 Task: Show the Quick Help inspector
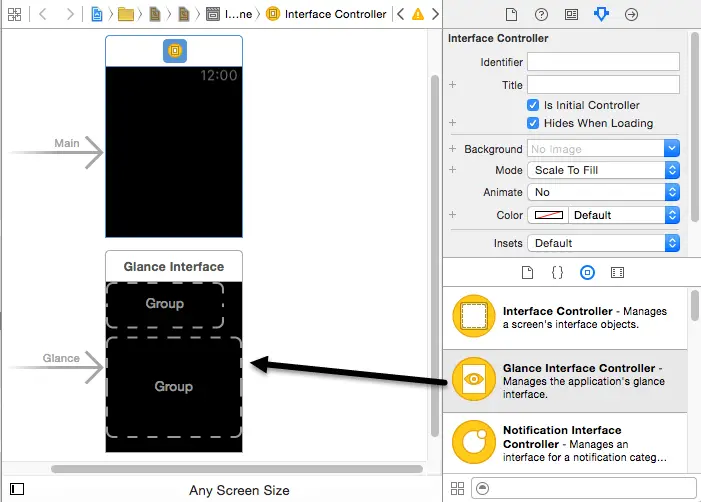(x=541, y=15)
